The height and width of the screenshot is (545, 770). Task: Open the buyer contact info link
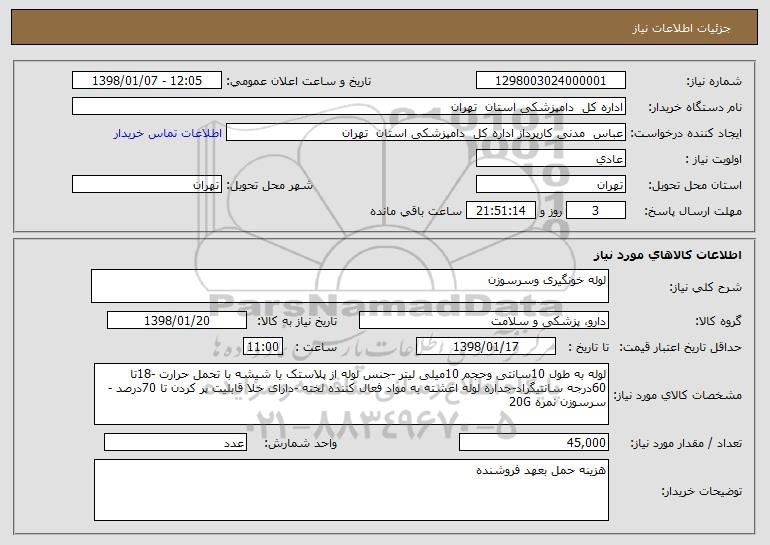167,133
